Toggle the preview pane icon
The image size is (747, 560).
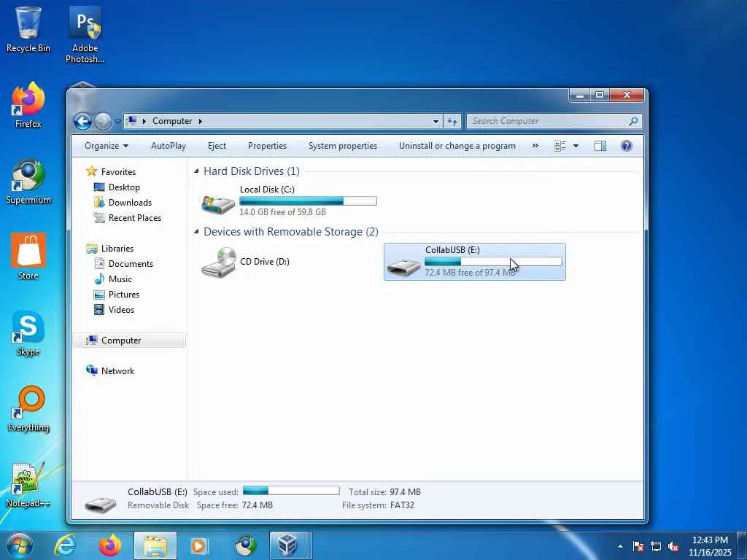pos(600,146)
